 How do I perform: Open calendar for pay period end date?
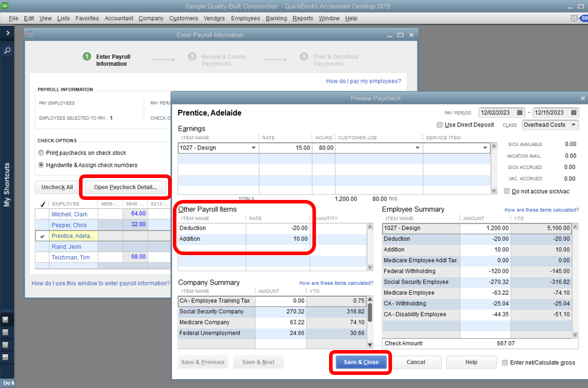point(573,112)
